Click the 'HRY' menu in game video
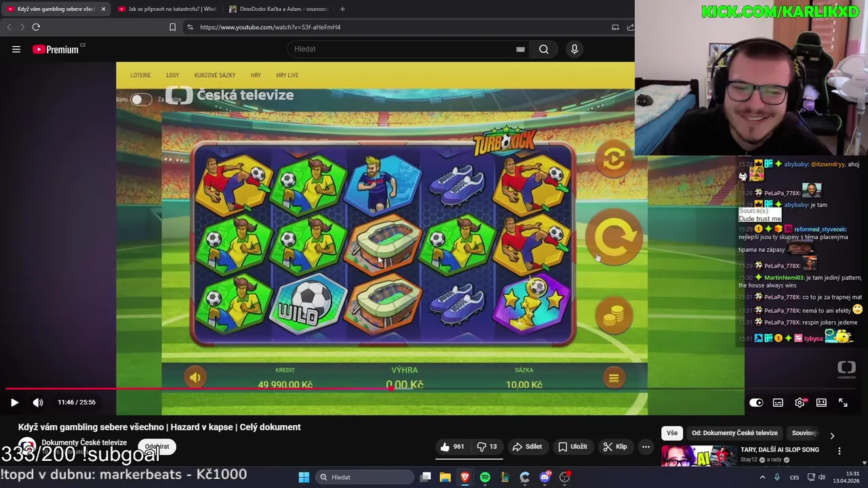This screenshot has width=868, height=488. click(x=256, y=75)
